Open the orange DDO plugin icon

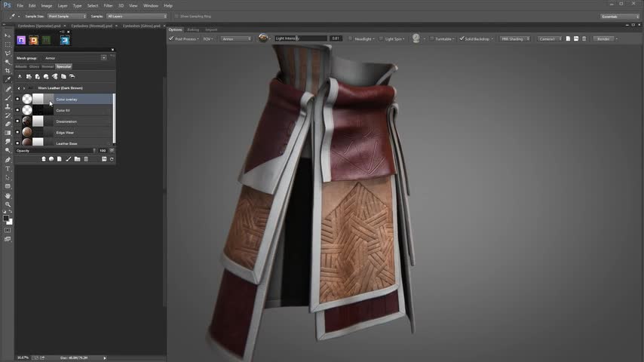[34, 40]
